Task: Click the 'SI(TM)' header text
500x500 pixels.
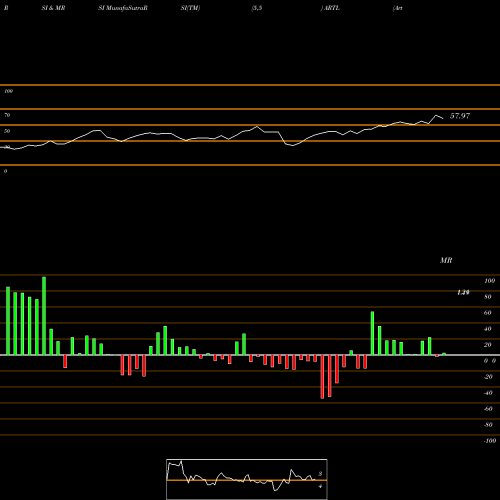Action: 190,8
